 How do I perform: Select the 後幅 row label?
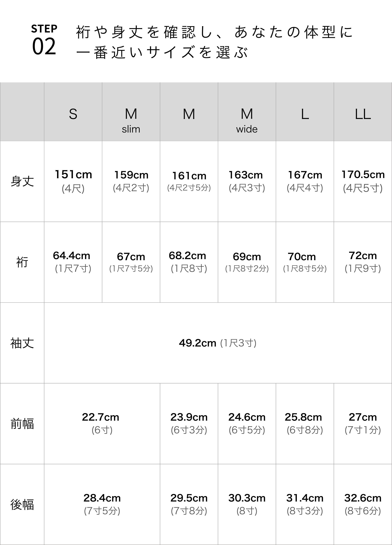22,504
